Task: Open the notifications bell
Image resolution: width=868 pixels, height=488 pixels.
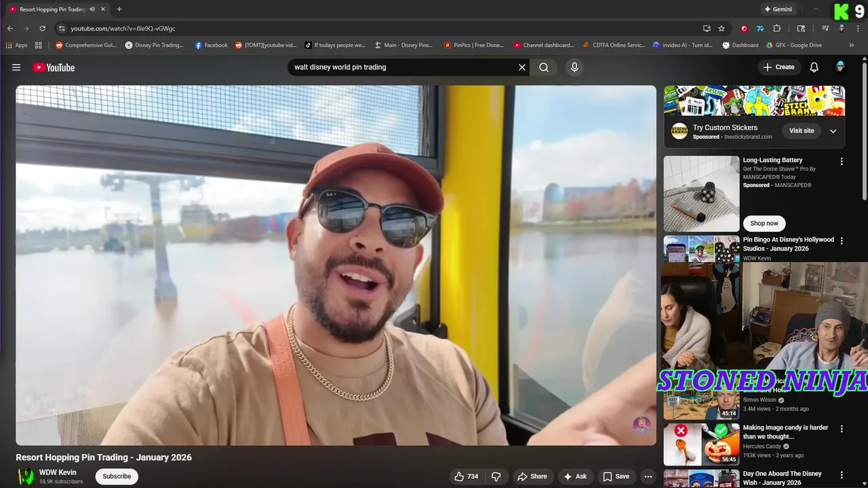Action: click(814, 67)
